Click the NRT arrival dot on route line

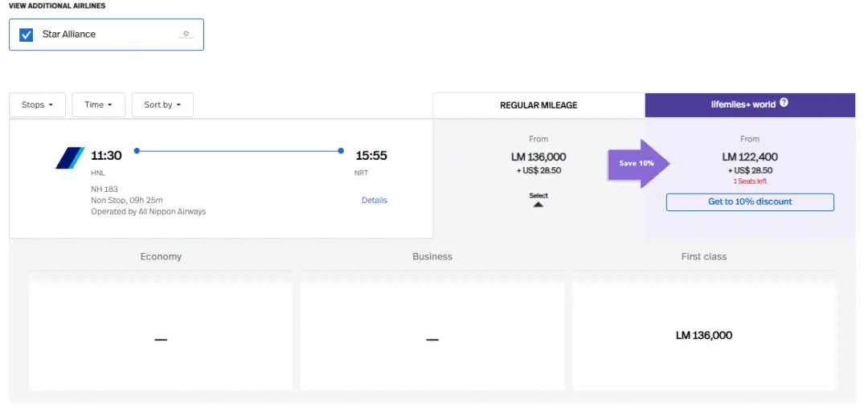pos(341,150)
